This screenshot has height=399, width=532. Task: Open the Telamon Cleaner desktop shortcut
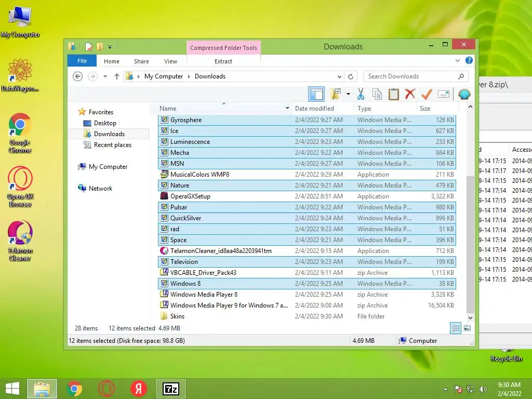click(x=20, y=241)
